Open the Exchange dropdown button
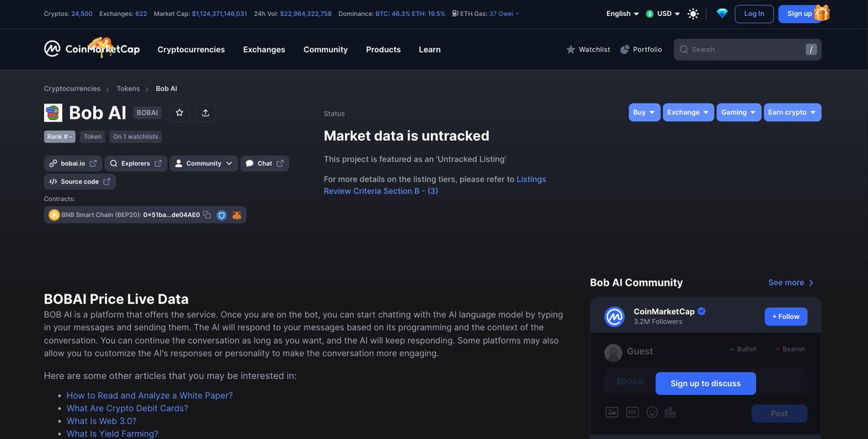The width and height of the screenshot is (868, 439). pyautogui.click(x=689, y=112)
